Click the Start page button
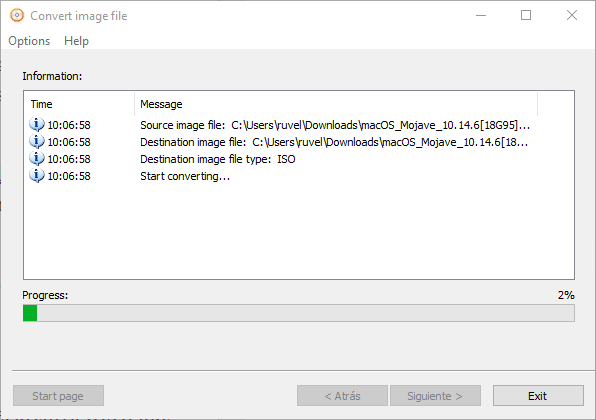Image resolution: width=596 pixels, height=420 pixels. pos(58,396)
